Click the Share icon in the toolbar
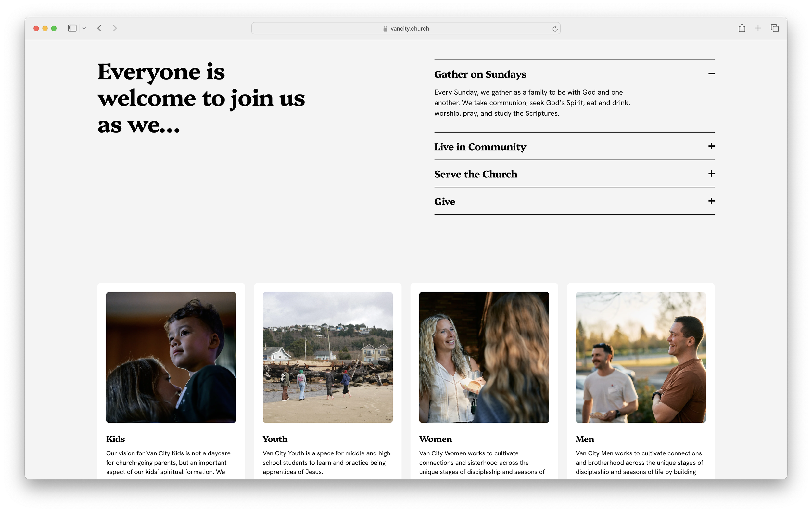Image resolution: width=812 pixels, height=512 pixels. [x=742, y=28]
